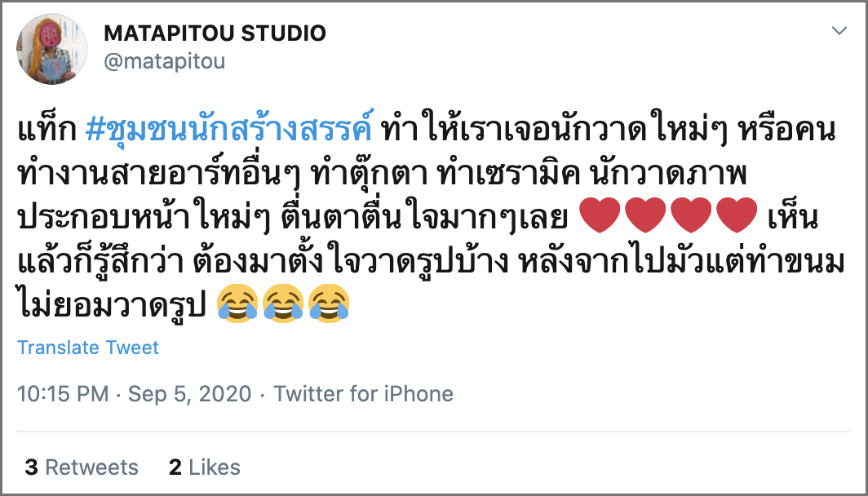The width and height of the screenshot is (868, 496).
Task: Click the Translate Tweet link
Action: pos(88,347)
